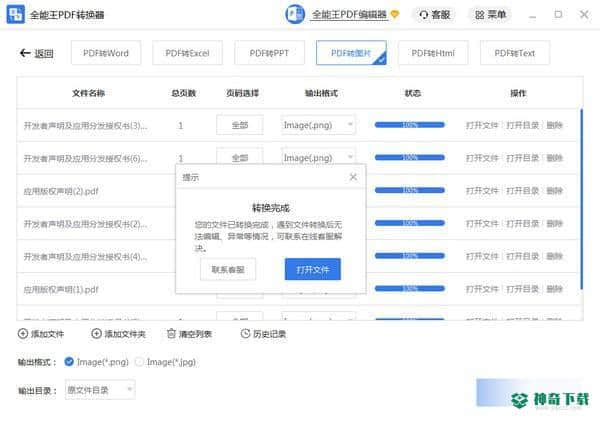Expand Image(.png) format dropdown for 授权书(6) row
Viewport: 600px width, 422px height.
click(x=318, y=157)
